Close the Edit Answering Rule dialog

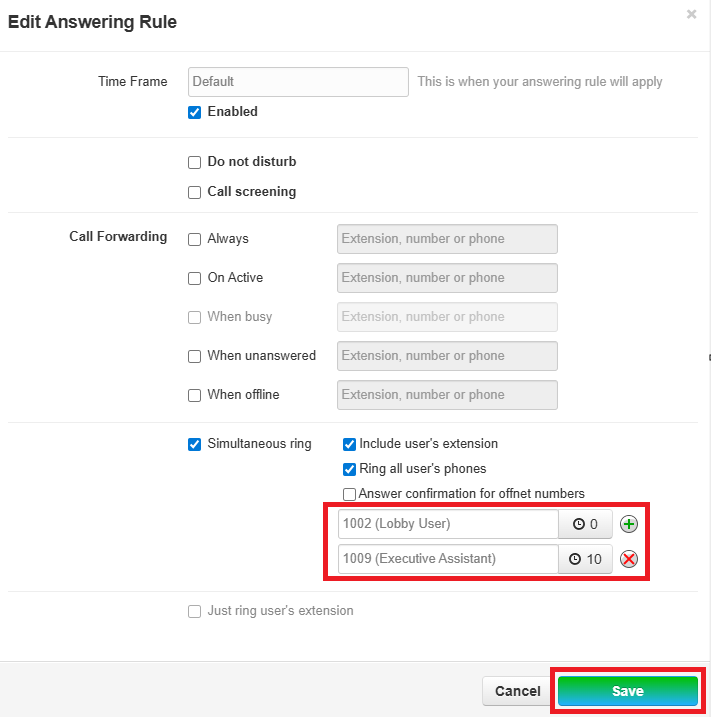click(691, 14)
